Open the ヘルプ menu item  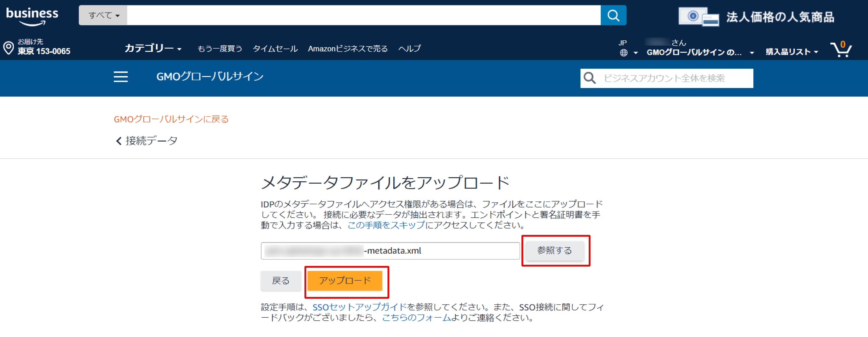click(409, 49)
